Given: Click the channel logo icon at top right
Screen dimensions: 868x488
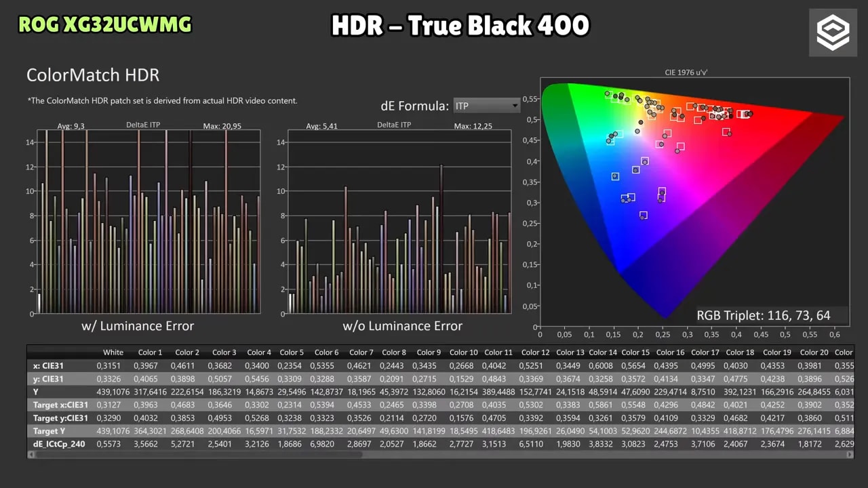Looking at the screenshot, I should (832, 33).
